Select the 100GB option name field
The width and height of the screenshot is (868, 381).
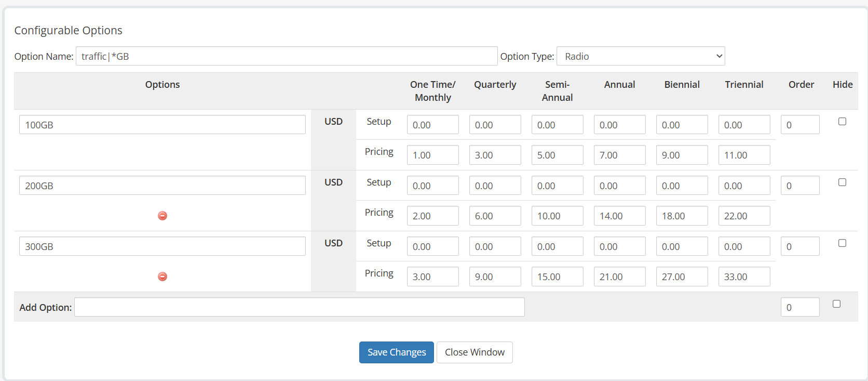pyautogui.click(x=162, y=125)
